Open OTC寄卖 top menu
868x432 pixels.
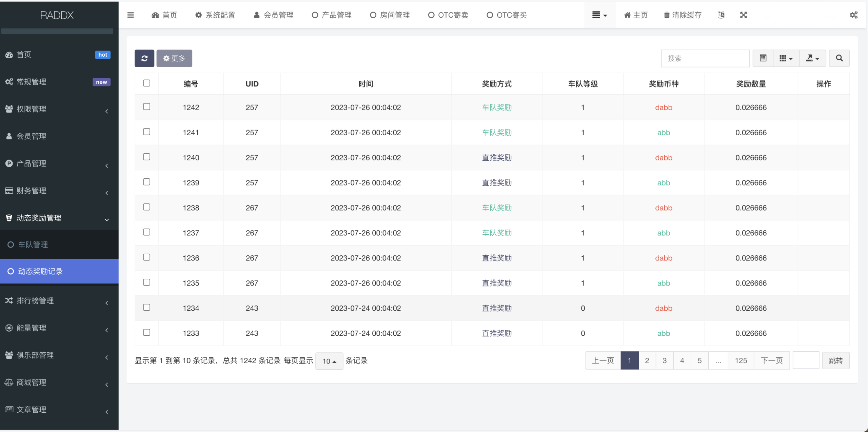(448, 15)
